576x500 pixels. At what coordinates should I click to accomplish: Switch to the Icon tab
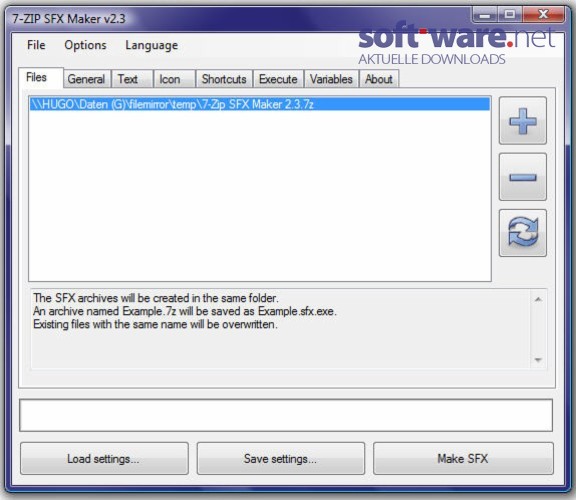[x=174, y=79]
